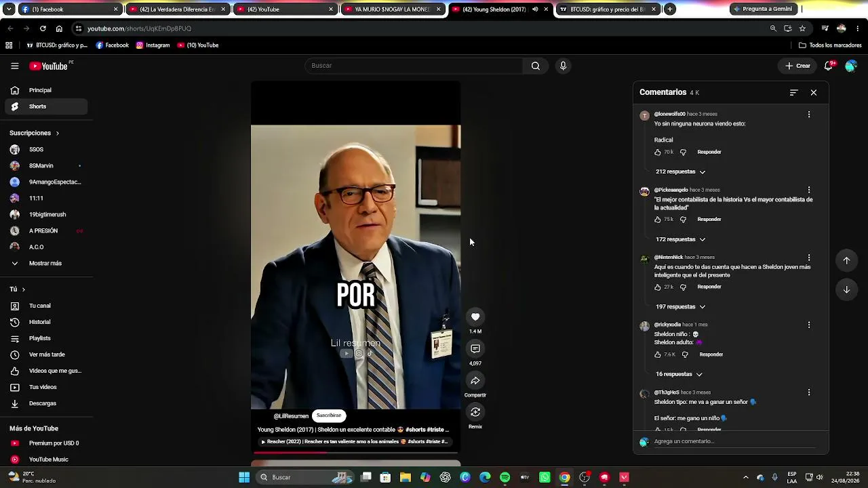
Task: Click the Chrome back arrow
Action: point(10,28)
